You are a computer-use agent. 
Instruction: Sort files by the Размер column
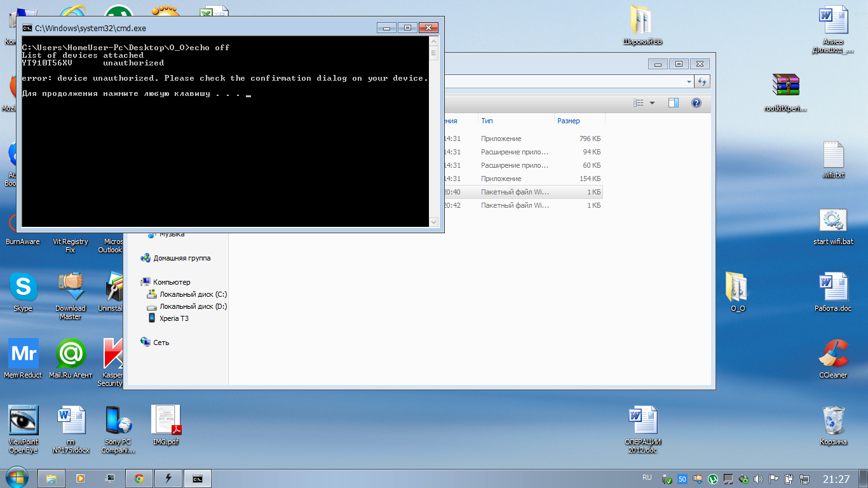tap(568, 121)
